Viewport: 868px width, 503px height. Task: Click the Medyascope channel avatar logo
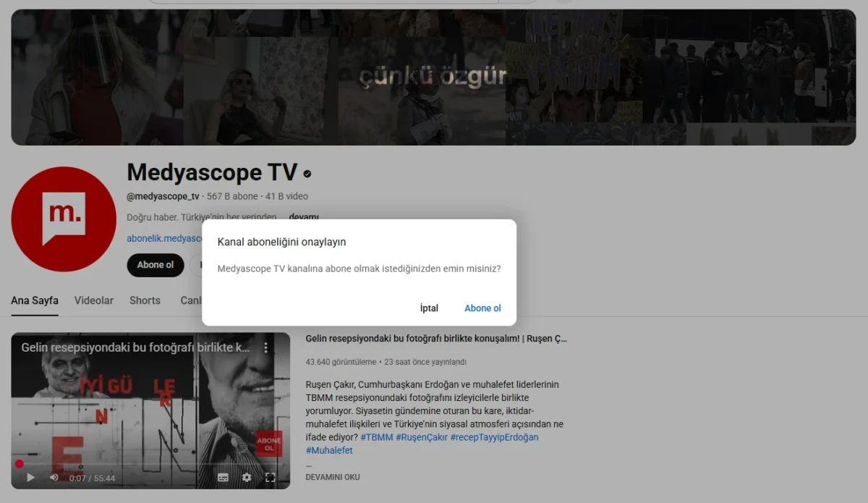pyautogui.click(x=64, y=219)
